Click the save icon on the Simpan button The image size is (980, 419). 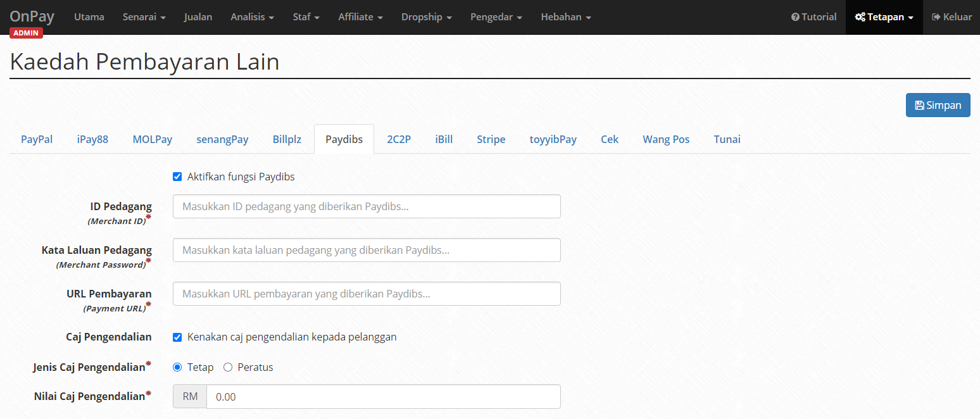[x=919, y=104]
